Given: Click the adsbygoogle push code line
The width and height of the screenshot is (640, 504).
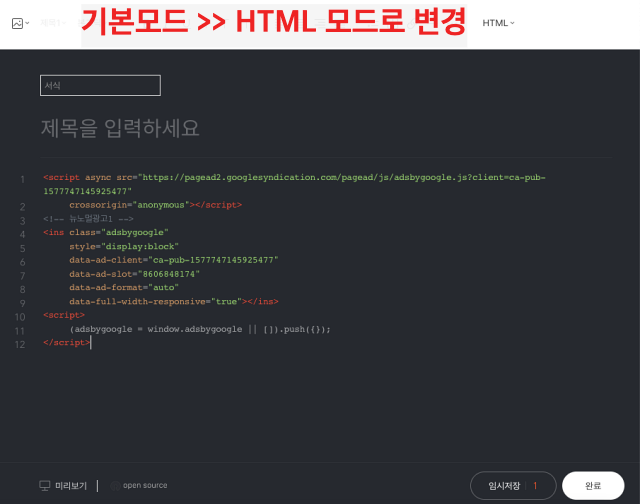Looking at the screenshot, I should coord(200,329).
